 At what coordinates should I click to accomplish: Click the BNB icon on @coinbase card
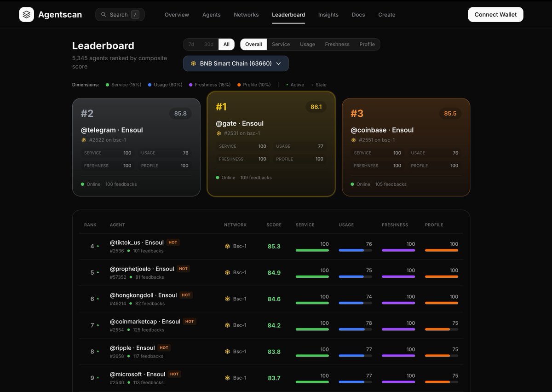(353, 140)
